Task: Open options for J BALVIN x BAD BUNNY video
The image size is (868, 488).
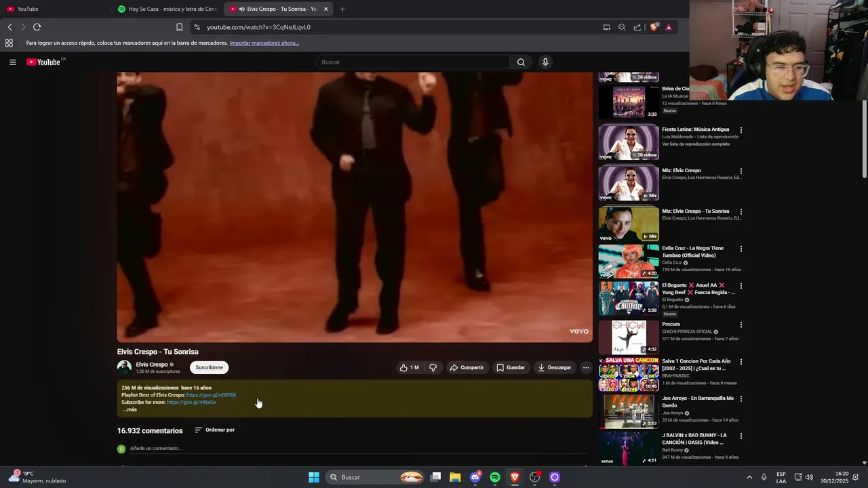Action: [x=741, y=436]
